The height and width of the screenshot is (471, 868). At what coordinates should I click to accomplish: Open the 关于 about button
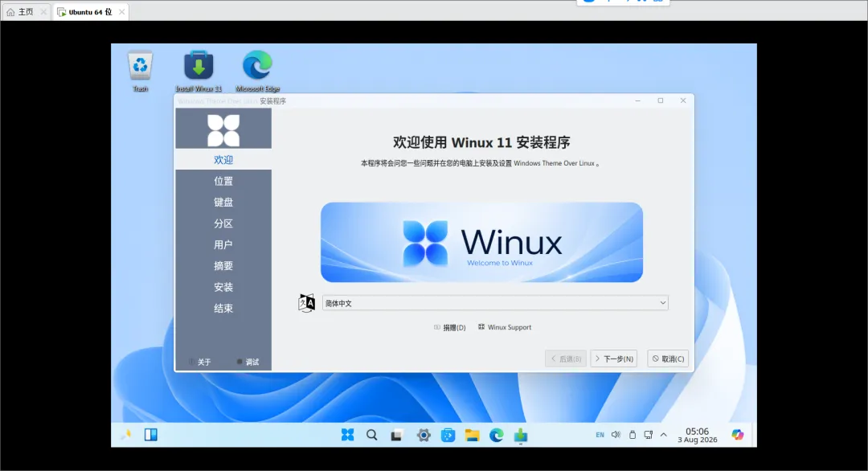point(200,362)
